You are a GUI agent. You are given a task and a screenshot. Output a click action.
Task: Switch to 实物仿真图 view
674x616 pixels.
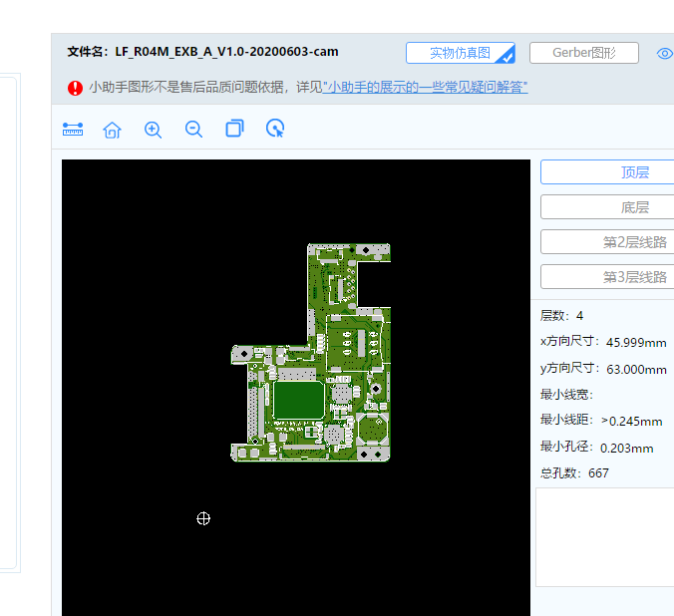(x=461, y=53)
